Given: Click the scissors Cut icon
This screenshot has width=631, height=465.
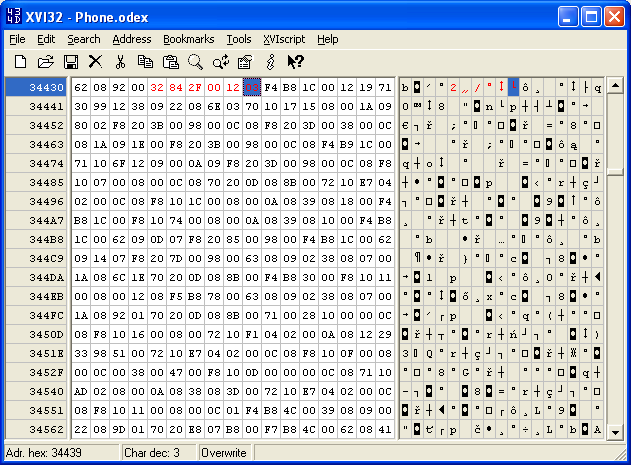Looking at the screenshot, I should 120,62.
